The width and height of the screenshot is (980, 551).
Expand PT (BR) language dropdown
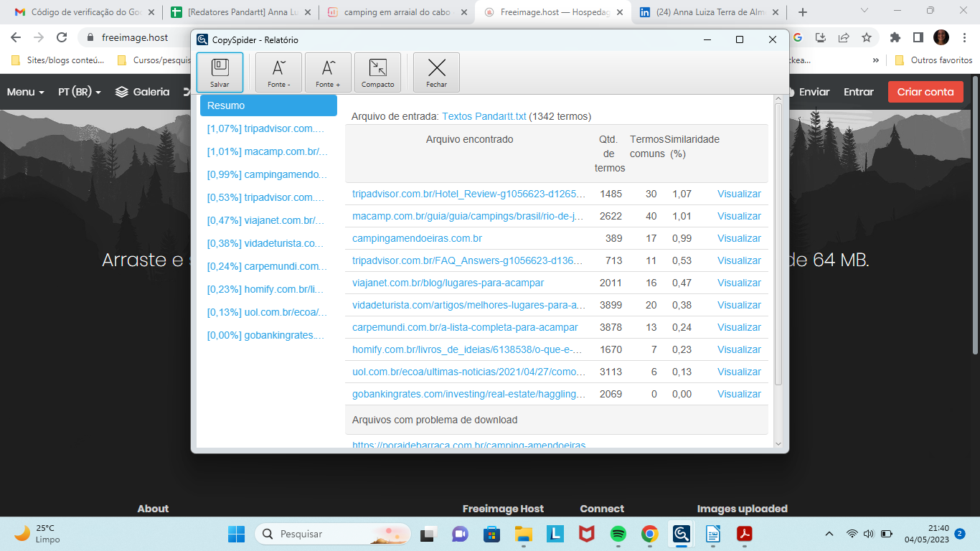(x=80, y=92)
